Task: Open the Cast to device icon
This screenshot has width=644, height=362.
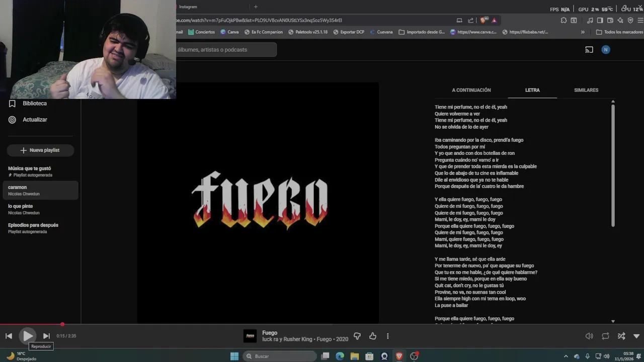Action: (589, 50)
